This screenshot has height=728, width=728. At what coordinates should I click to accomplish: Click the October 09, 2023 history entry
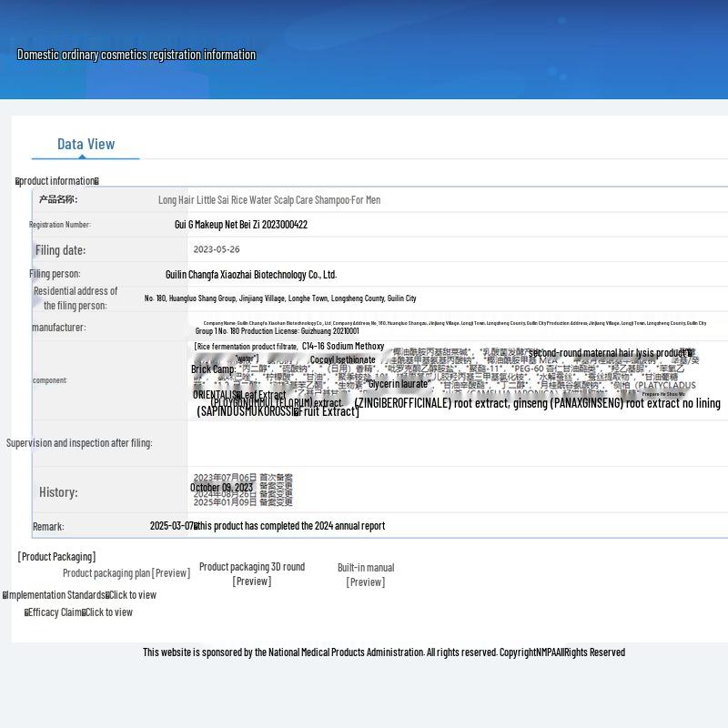(221, 488)
